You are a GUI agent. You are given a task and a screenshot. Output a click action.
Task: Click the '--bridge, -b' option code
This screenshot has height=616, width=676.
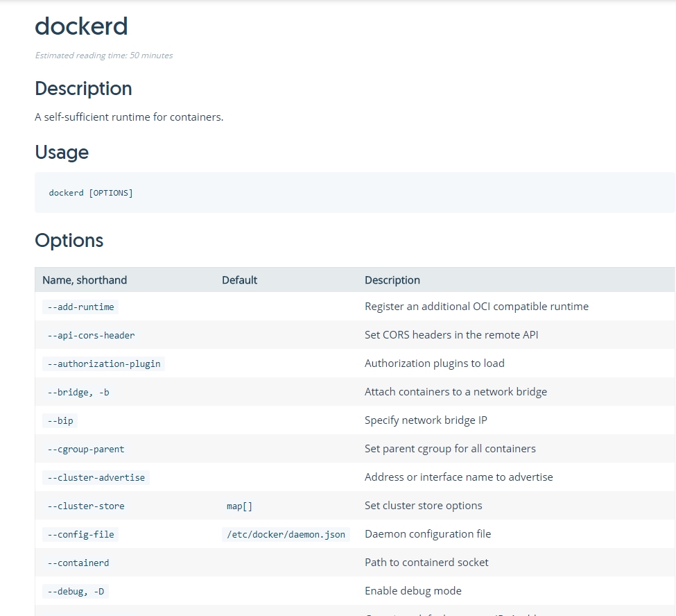click(78, 392)
